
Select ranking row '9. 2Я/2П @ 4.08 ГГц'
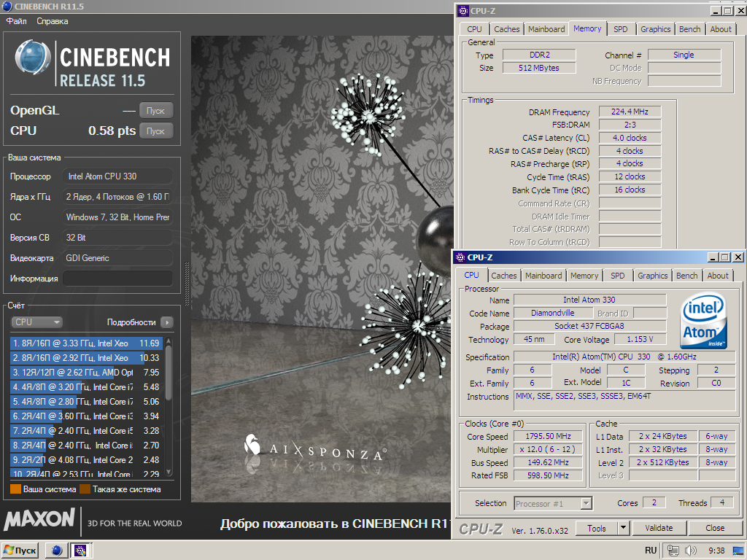click(86, 460)
